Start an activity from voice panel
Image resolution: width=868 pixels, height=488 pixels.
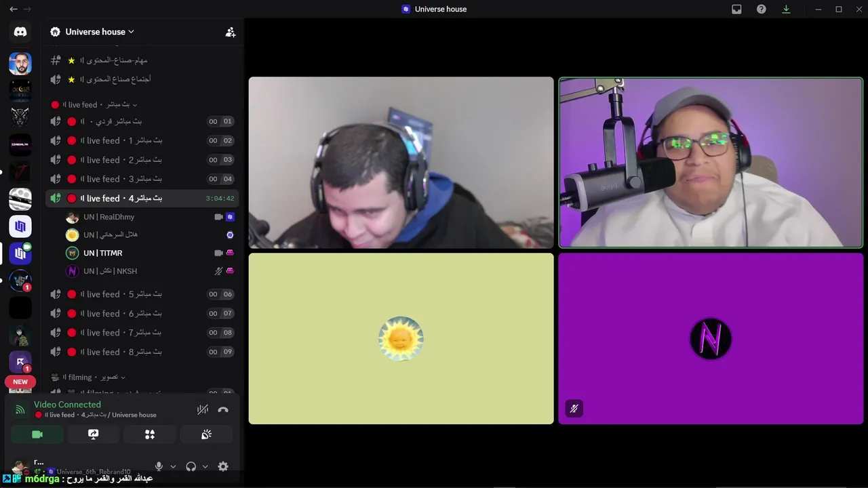coord(150,434)
